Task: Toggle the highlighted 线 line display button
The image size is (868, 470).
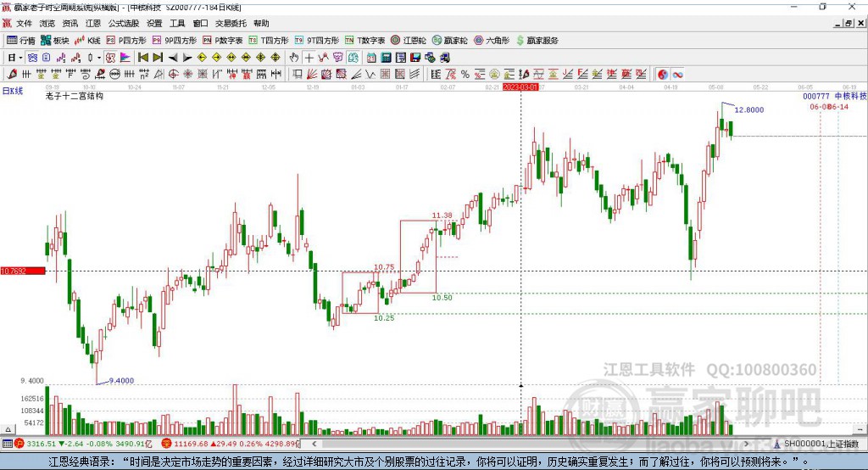Action: pos(353,58)
